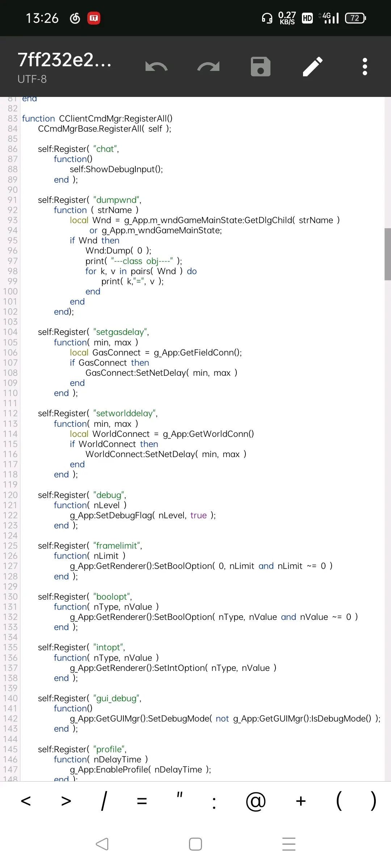
Task: Open recent apps with the three-line button
Action: tap(289, 844)
